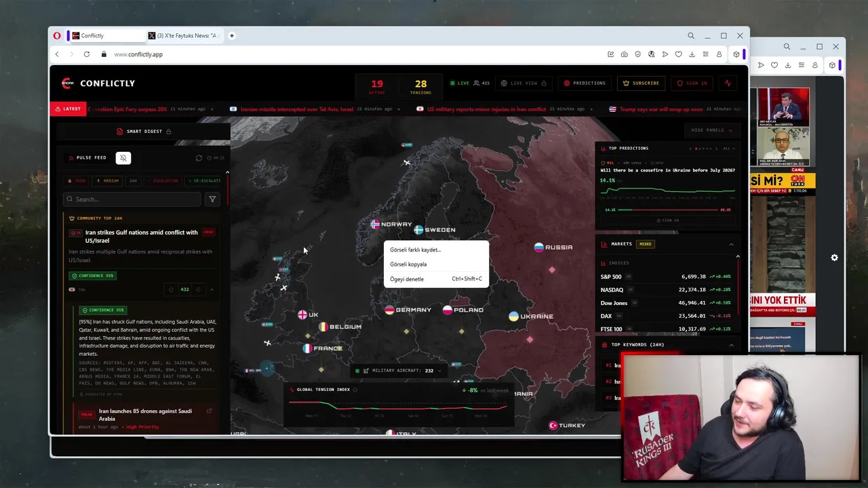Viewport: 868px width, 488px height.
Task: Collapse the Iran strikes Gulf nations story details
Action: [212, 289]
